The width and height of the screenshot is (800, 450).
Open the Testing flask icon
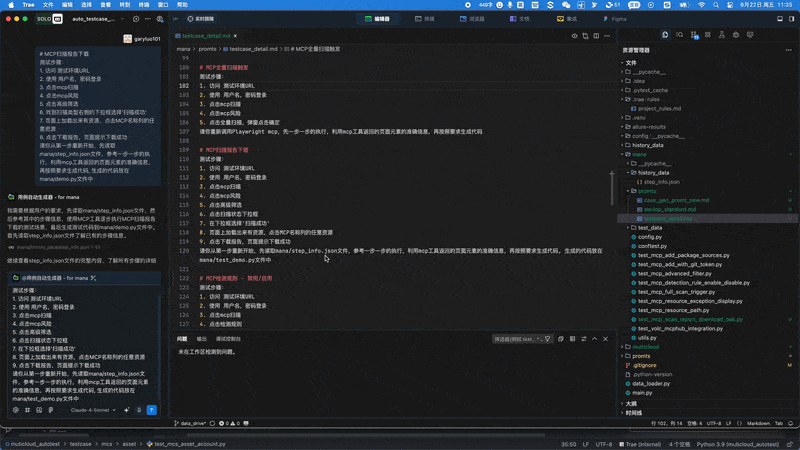click(x=721, y=35)
